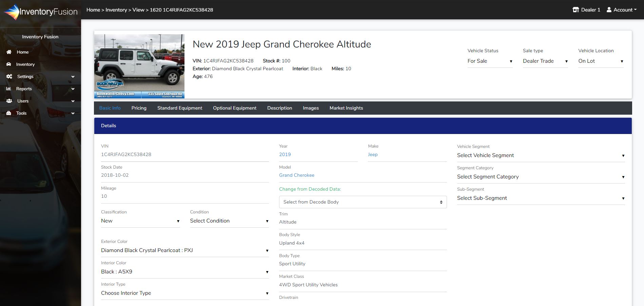
Task: Switch to the Optional Equipment tab
Action: click(x=235, y=108)
